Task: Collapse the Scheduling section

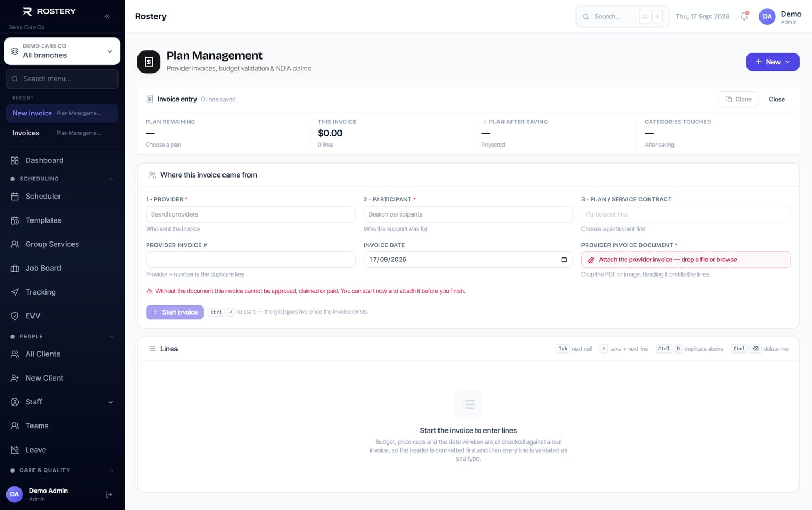Action: (111, 179)
